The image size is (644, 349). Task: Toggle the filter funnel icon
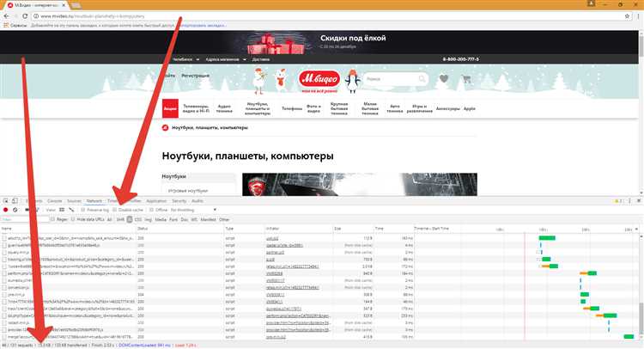click(37, 210)
